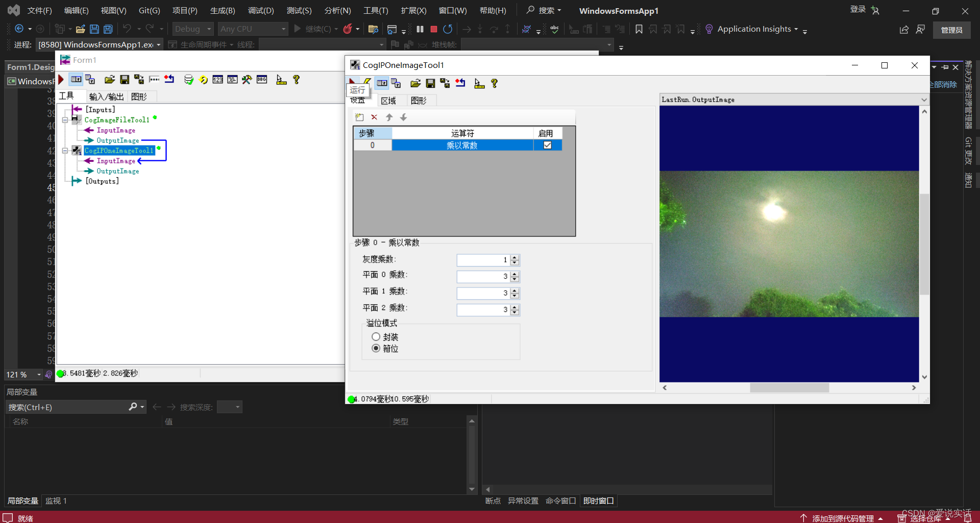Viewport: 980px width, 523px height.
Task: Add new operator step icon
Action: click(359, 117)
